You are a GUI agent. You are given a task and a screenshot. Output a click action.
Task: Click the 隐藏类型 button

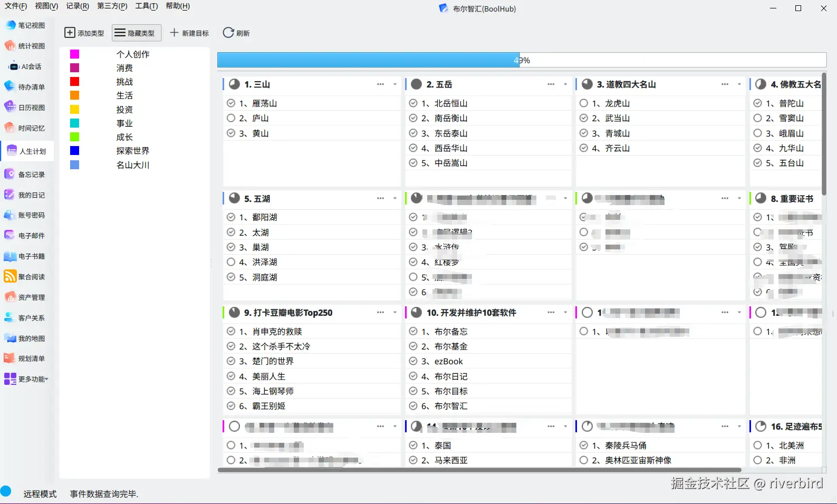click(x=136, y=33)
